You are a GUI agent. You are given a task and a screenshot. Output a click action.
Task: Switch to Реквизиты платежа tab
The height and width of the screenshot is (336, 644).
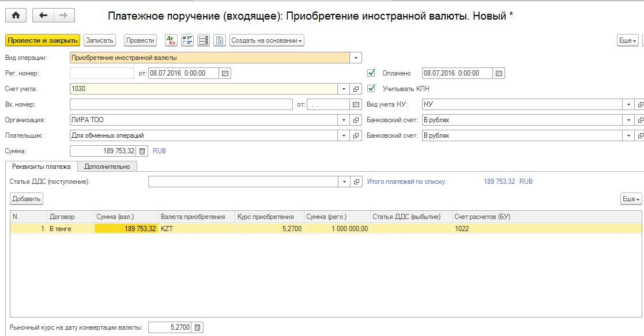pyautogui.click(x=42, y=167)
